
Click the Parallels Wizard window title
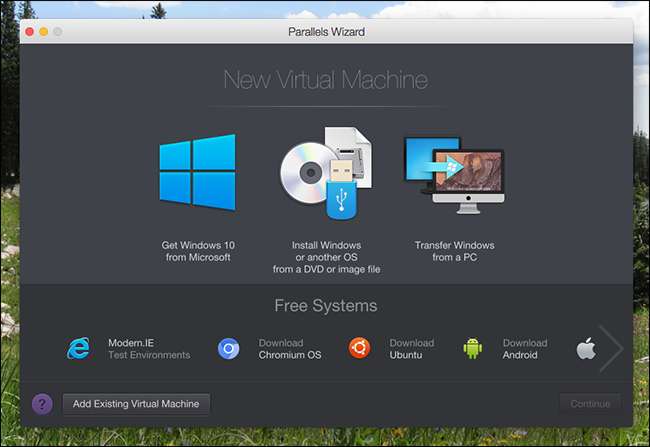click(326, 32)
